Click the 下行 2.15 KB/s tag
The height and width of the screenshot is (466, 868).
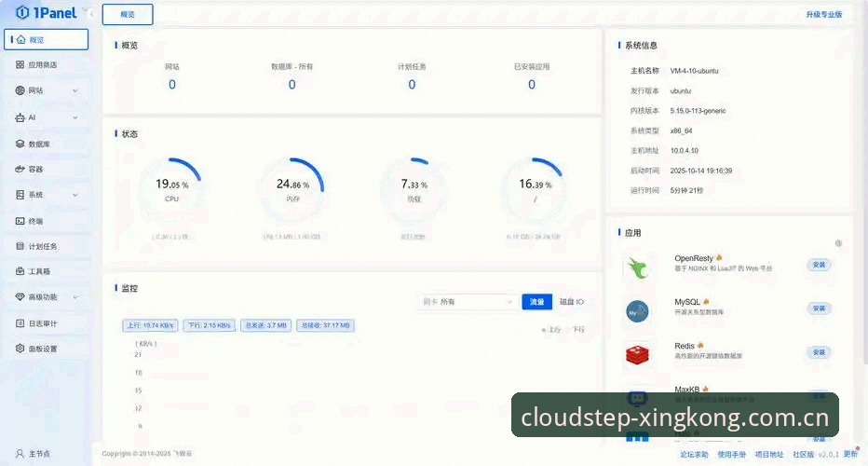pos(210,325)
